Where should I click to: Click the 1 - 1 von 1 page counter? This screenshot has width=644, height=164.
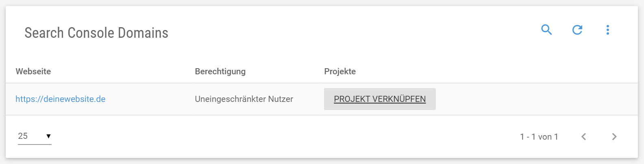(539, 137)
